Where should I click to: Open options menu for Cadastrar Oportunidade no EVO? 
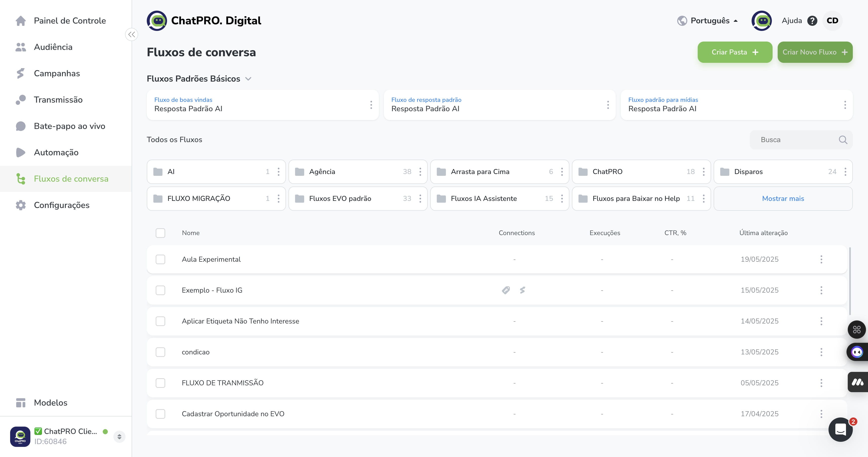[x=821, y=414]
